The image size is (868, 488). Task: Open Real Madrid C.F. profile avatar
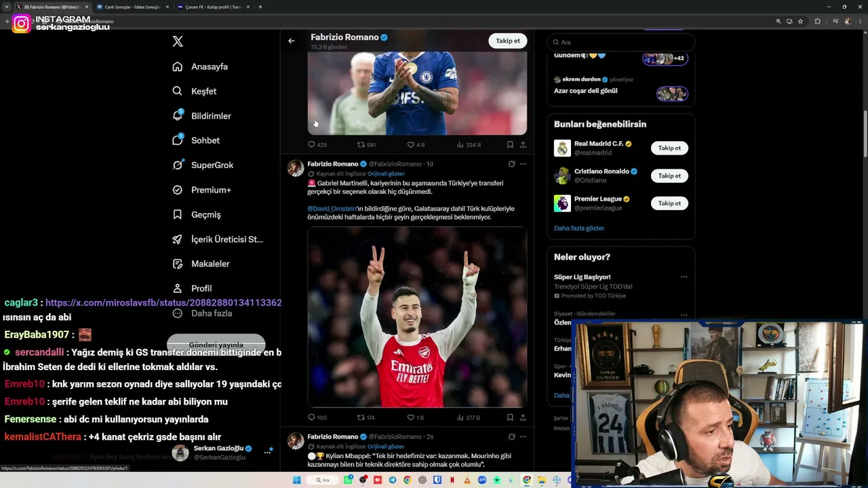(x=562, y=148)
